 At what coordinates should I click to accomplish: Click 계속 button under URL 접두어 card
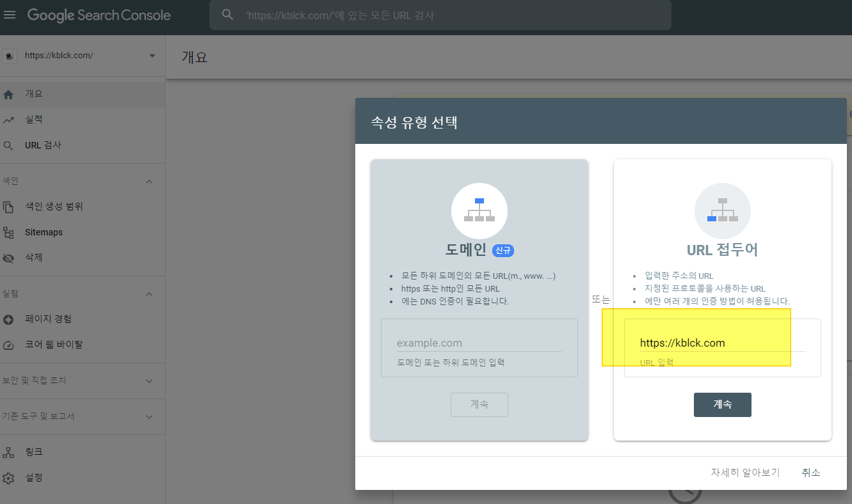723,405
